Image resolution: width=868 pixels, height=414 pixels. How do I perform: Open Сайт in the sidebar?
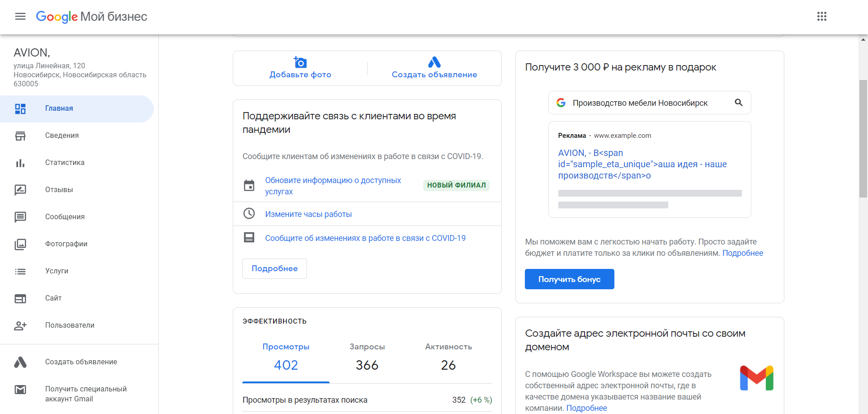(x=77, y=298)
